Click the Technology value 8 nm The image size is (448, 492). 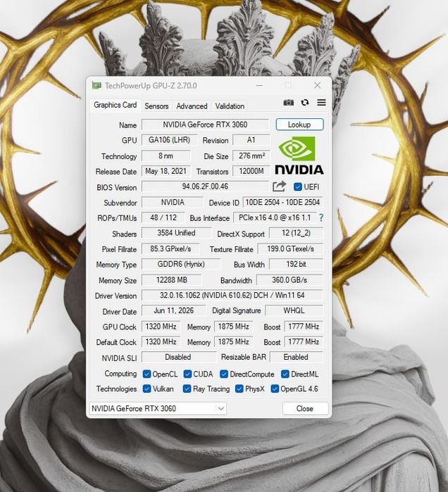tap(166, 156)
